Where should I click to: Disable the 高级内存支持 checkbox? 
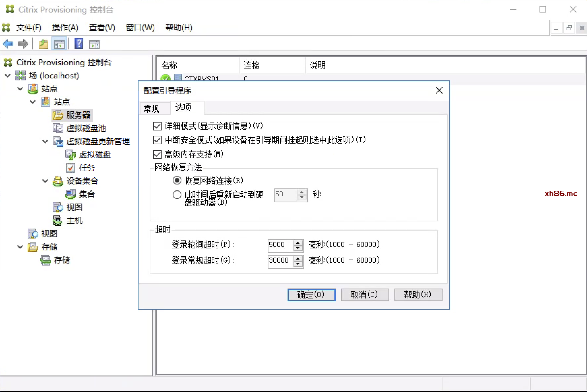click(x=157, y=154)
